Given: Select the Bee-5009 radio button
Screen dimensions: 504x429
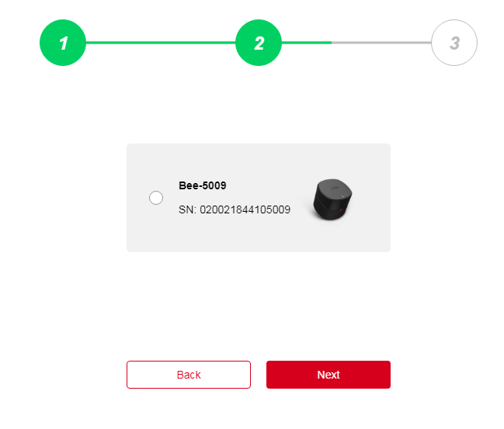Looking at the screenshot, I should point(156,198).
